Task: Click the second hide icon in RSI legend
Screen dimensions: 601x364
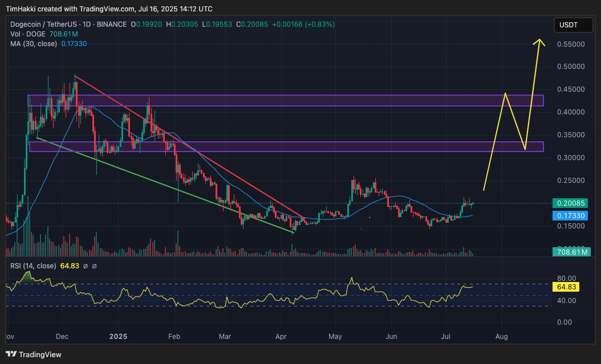Action: coord(94,265)
